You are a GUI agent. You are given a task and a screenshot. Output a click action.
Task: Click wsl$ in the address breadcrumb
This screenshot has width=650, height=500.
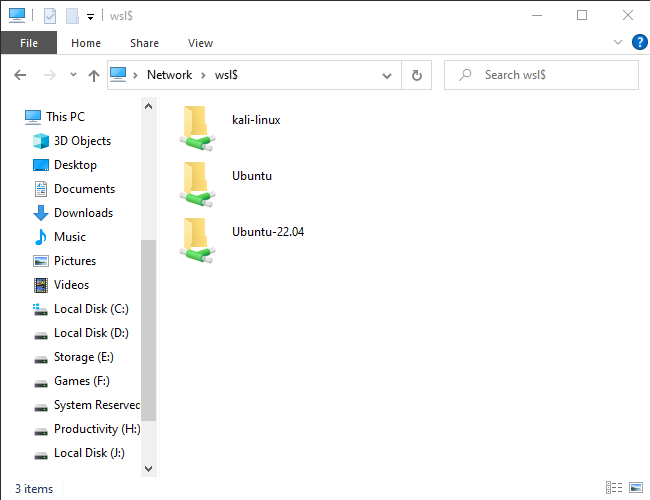pos(226,75)
